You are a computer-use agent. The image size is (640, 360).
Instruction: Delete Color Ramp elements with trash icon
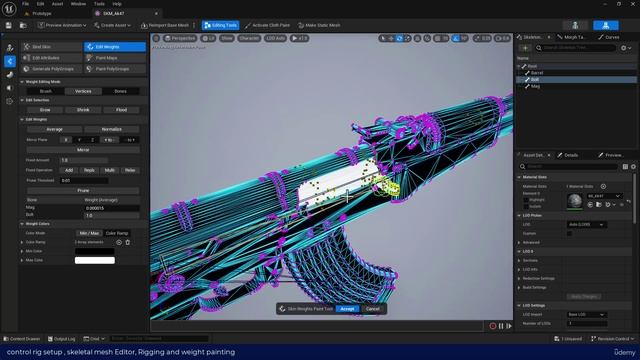(128, 242)
